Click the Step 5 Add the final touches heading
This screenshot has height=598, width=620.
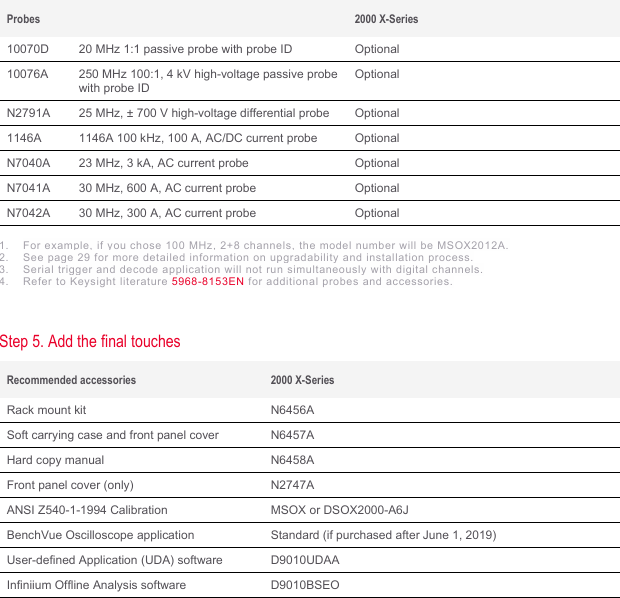pos(90,342)
